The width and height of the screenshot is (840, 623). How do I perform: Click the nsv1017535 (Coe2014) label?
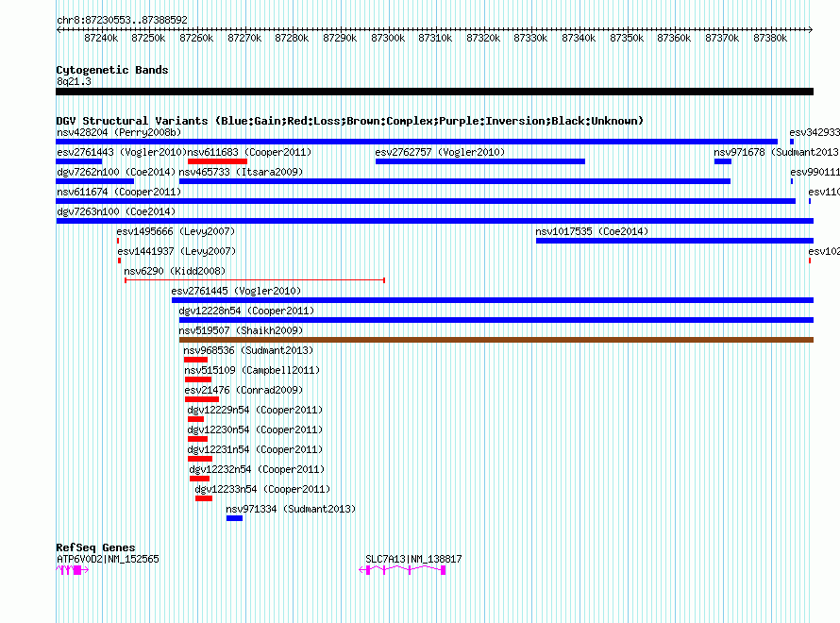pyautogui.click(x=592, y=231)
